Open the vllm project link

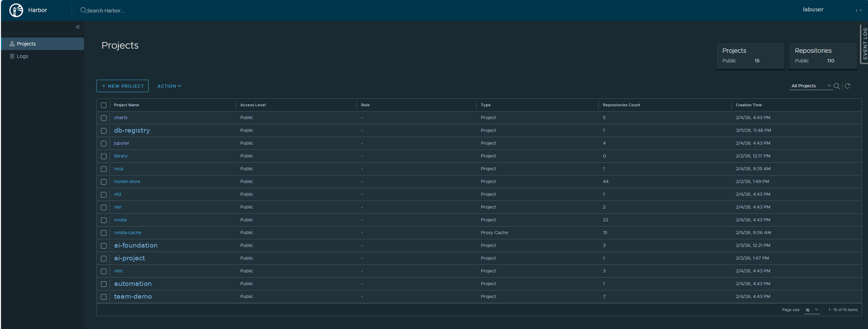coord(118,271)
